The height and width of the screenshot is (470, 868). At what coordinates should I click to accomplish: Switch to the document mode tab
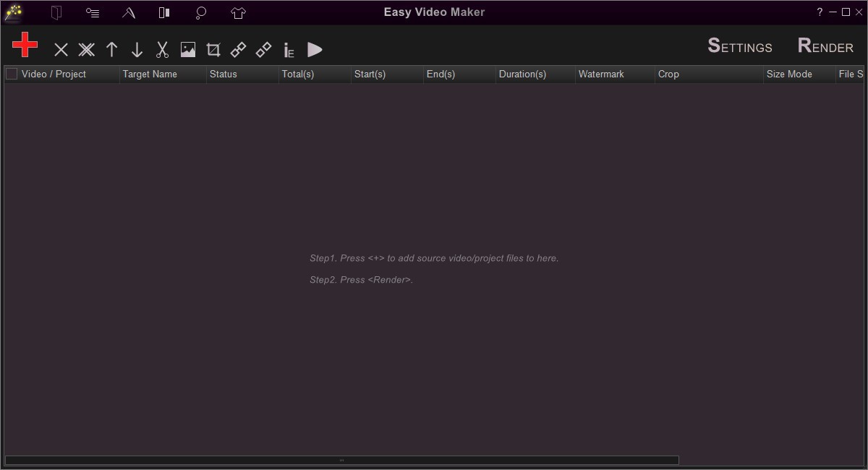coord(56,12)
